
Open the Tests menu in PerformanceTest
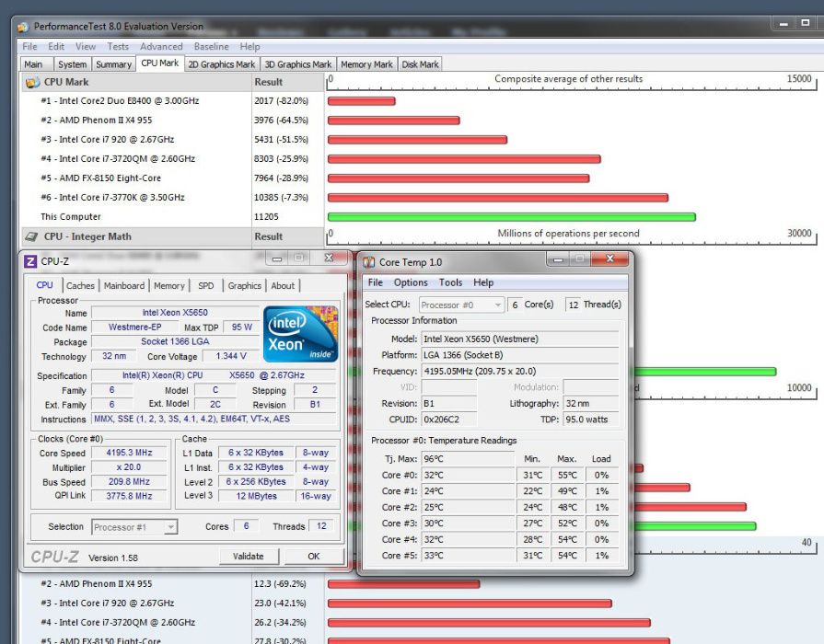tap(118, 46)
